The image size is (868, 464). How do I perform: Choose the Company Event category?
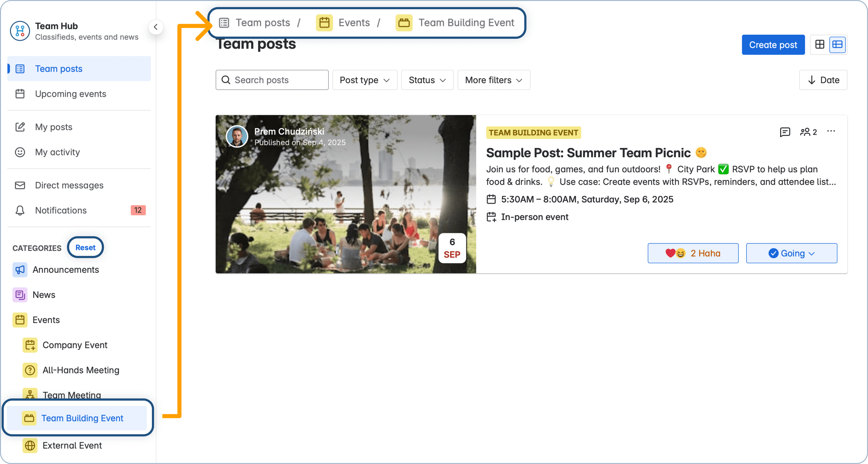[x=75, y=345]
